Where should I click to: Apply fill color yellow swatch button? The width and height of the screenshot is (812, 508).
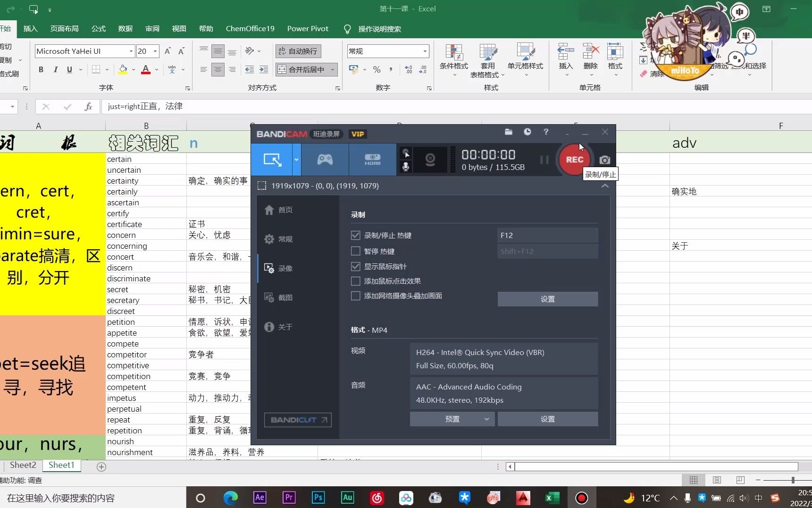123,69
